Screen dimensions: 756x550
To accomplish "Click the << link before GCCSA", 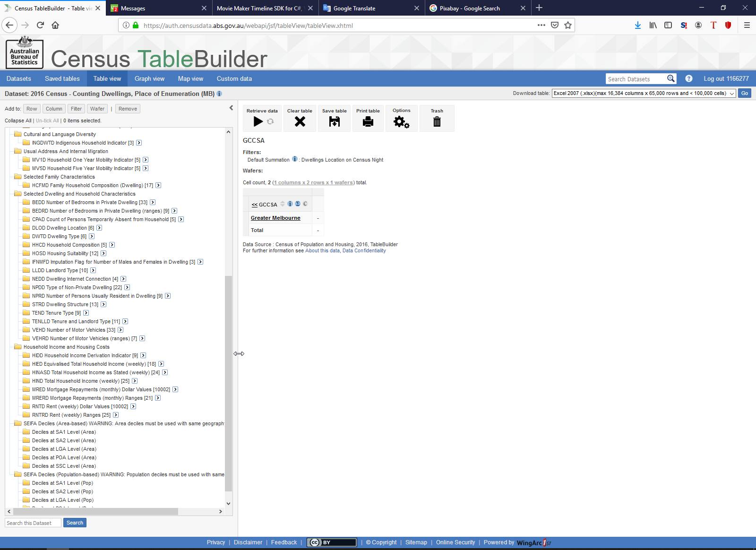I will click(255, 205).
